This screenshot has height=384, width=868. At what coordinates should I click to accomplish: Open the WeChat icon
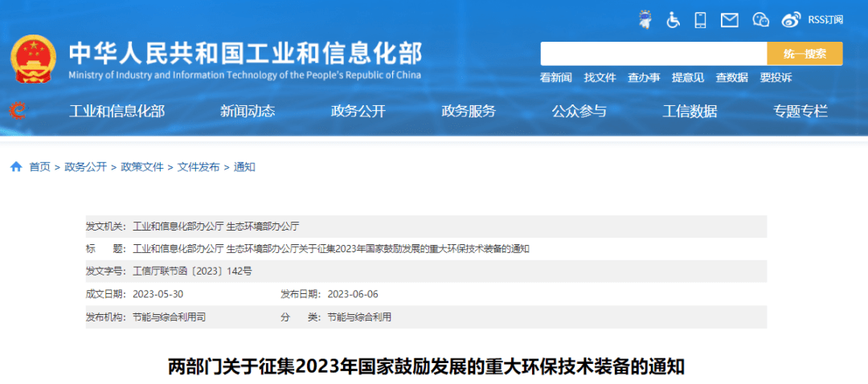coord(760,19)
